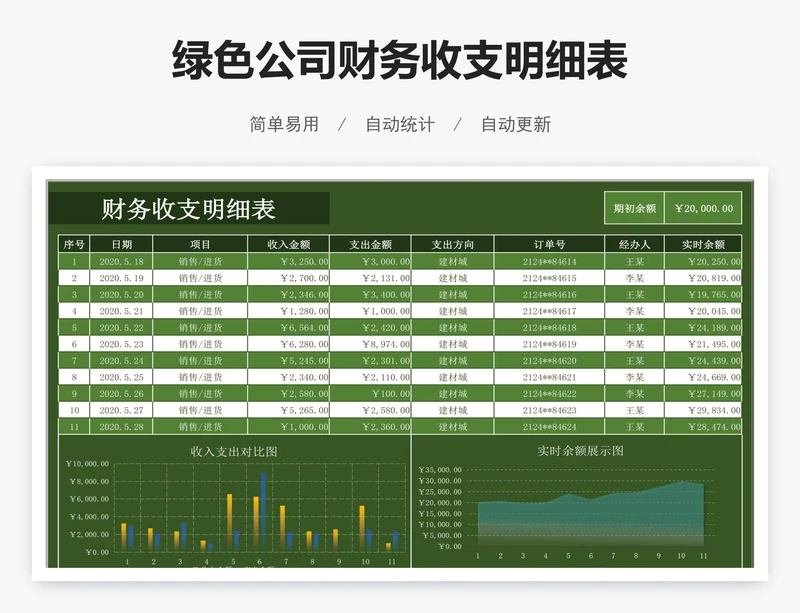Click the ¥20,000.00 opening balance value
Screen dimensions: 800x613
click(703, 208)
